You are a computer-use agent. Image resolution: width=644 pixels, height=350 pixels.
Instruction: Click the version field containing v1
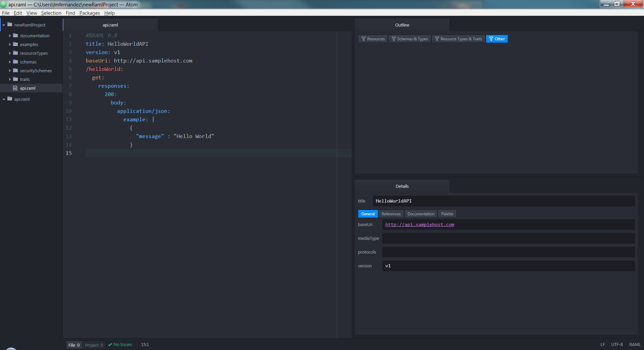[508, 266]
